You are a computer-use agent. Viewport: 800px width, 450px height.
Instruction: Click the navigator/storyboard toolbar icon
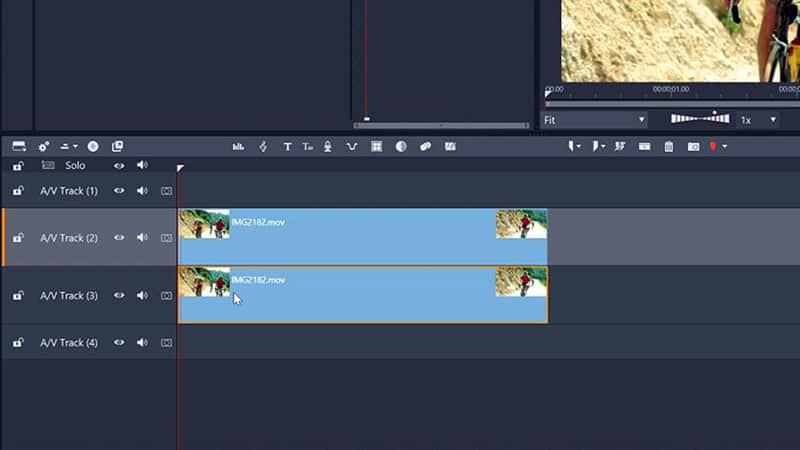(x=19, y=146)
